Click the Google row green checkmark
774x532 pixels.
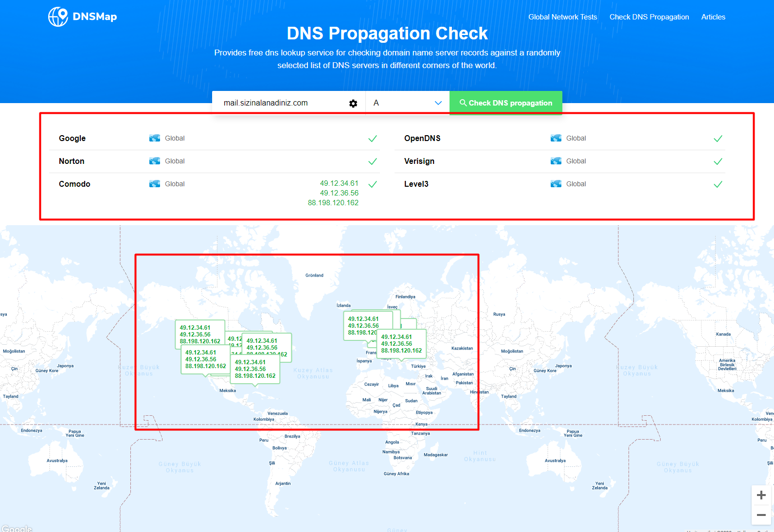click(373, 139)
